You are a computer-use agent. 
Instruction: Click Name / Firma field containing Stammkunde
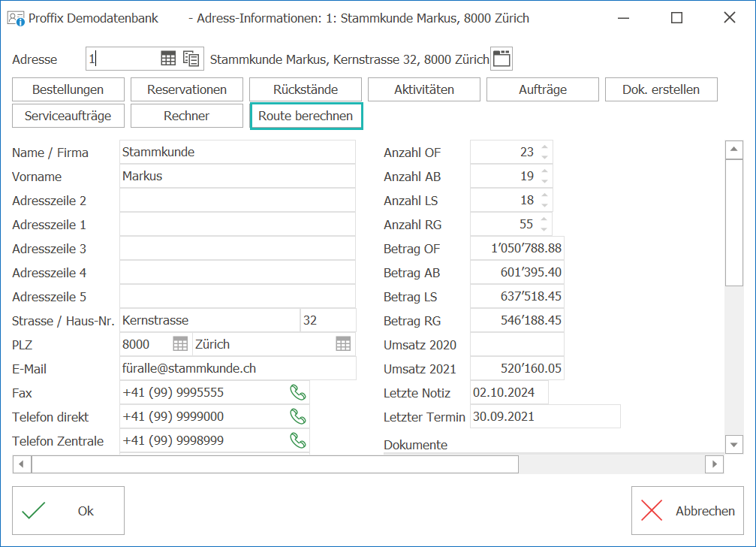click(237, 152)
